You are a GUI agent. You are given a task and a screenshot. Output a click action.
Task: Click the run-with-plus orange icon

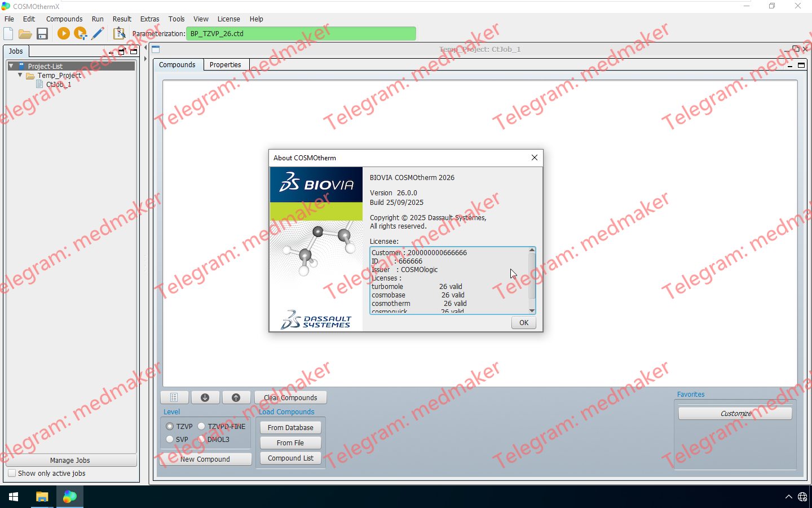(x=81, y=34)
